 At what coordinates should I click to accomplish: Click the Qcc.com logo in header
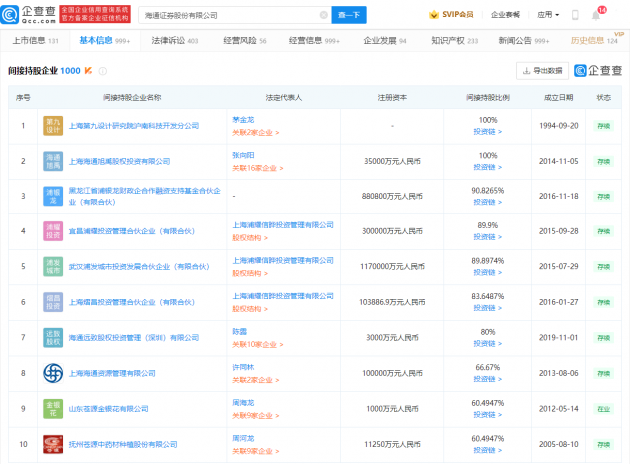coord(30,14)
